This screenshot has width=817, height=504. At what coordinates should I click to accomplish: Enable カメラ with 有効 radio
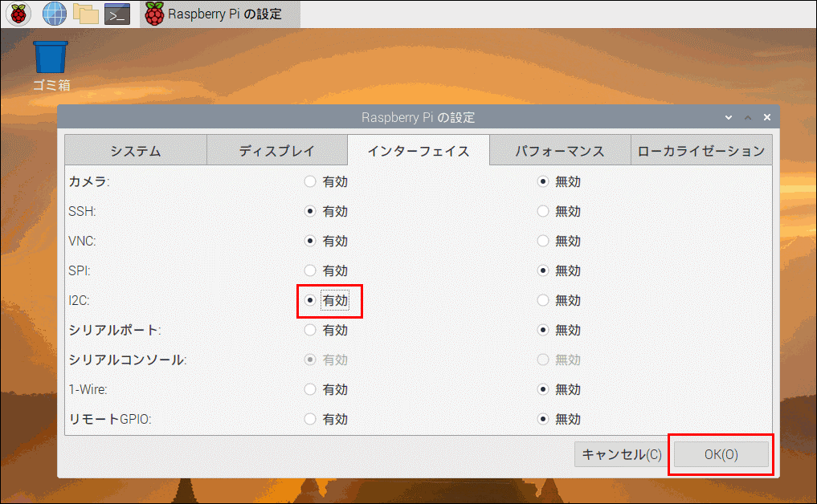coord(310,181)
